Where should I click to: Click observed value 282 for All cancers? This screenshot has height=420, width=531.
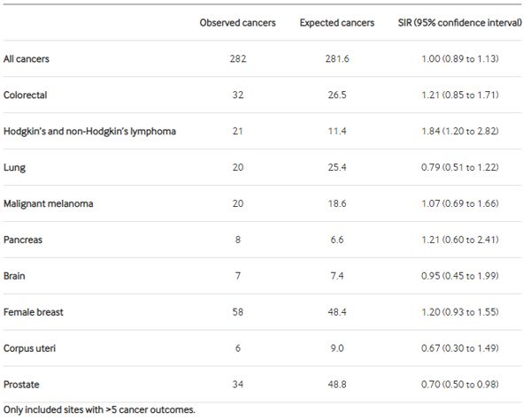[236, 58]
